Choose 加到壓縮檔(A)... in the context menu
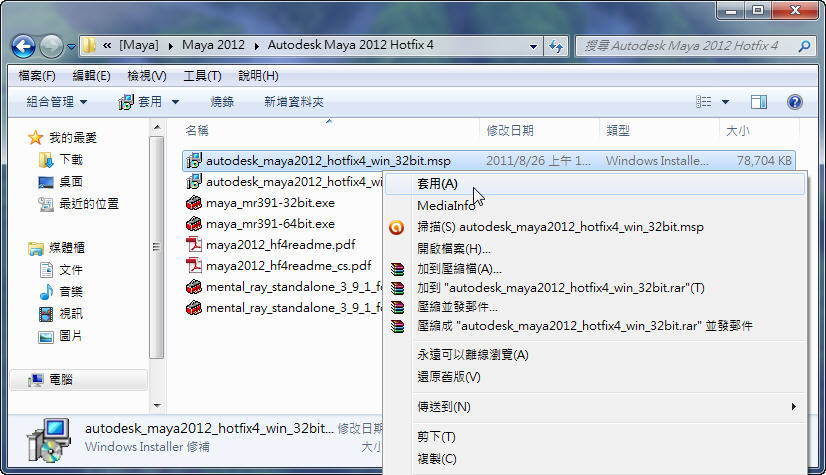The image size is (826, 475). point(595,269)
